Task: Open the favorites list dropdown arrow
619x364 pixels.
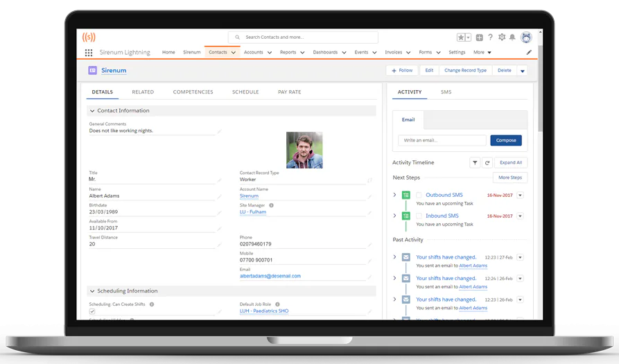Action: [468, 37]
